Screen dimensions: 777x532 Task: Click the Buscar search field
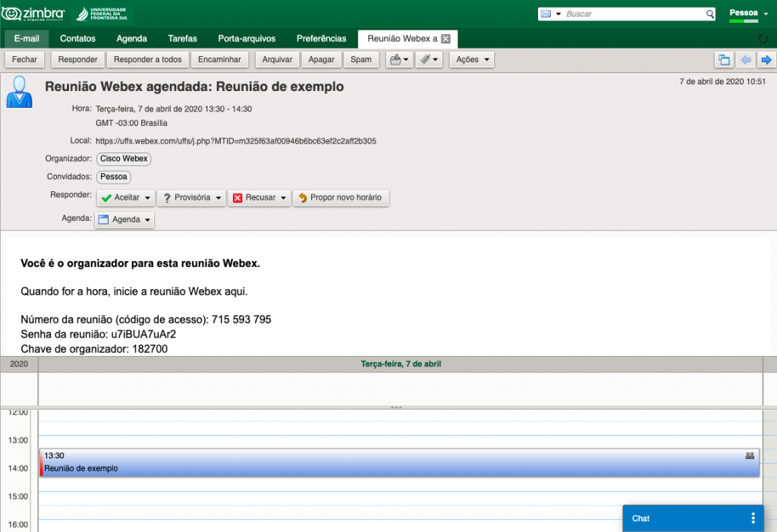(634, 14)
